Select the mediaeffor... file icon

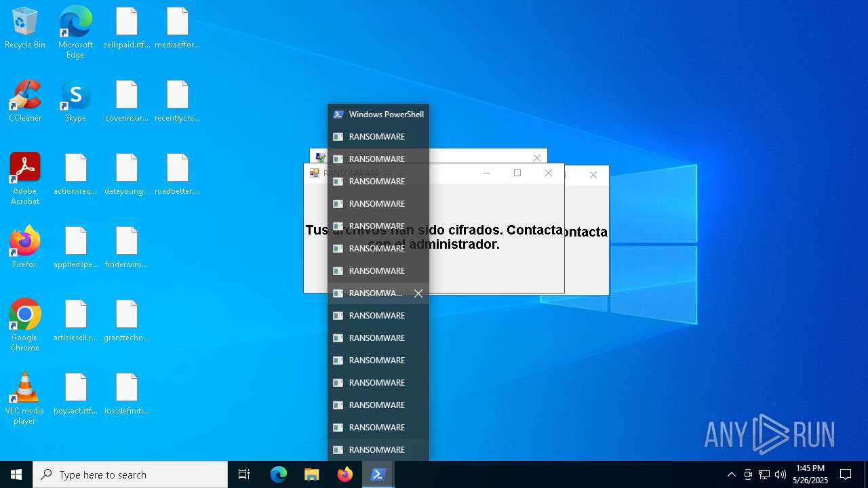coord(177,28)
